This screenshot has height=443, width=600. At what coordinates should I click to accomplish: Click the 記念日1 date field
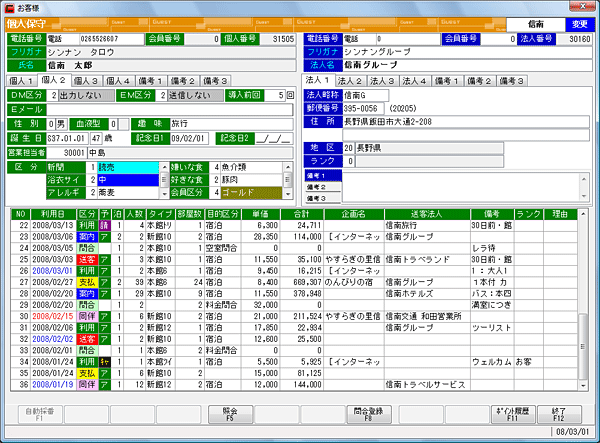click(x=189, y=138)
